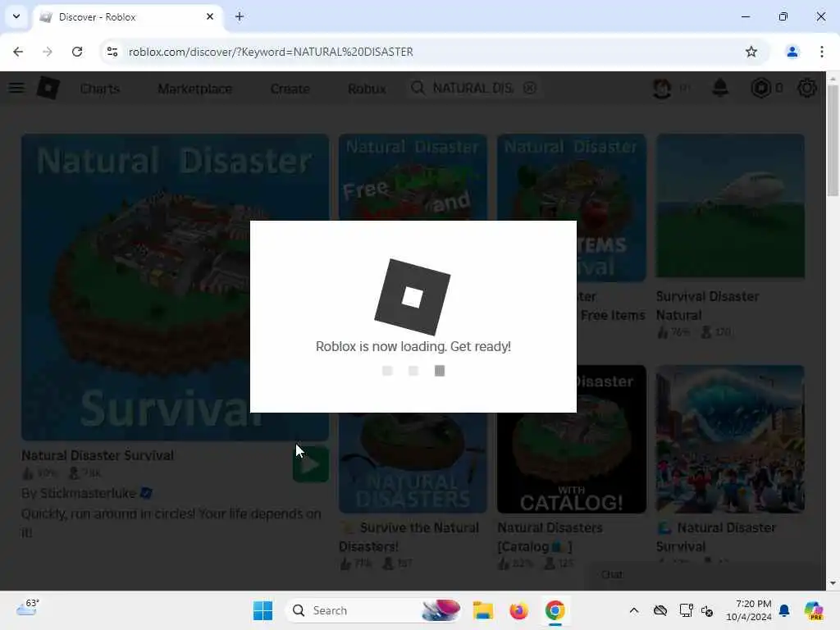Click the search magnifier icon in Roblox

418,88
